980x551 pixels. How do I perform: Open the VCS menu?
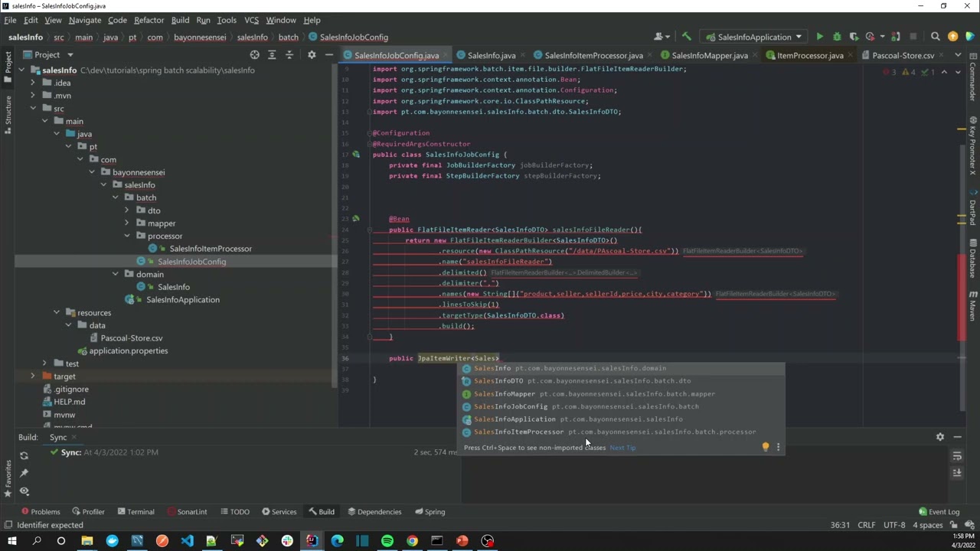point(251,20)
